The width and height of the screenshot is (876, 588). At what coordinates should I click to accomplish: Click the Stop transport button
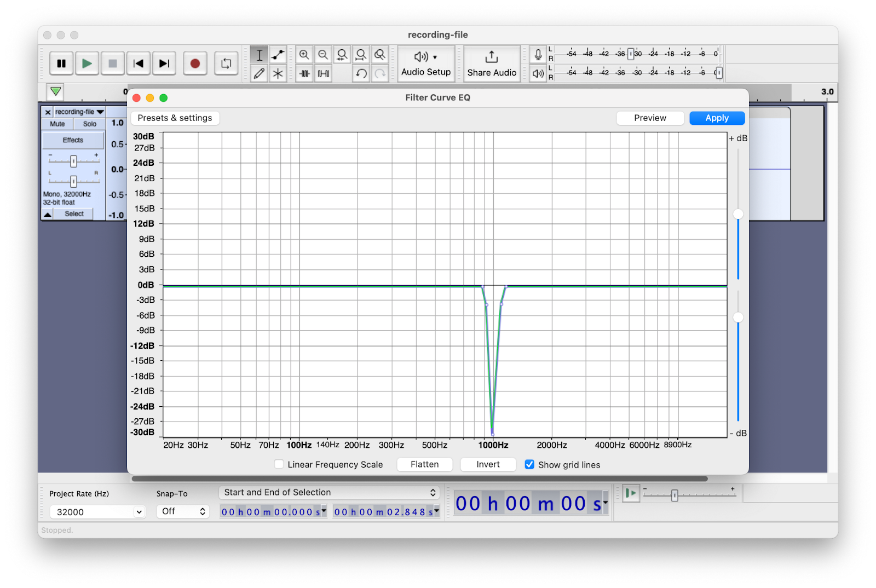[113, 64]
